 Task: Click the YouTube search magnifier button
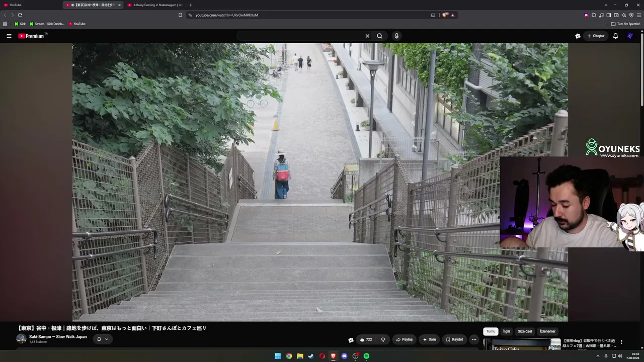click(x=379, y=36)
